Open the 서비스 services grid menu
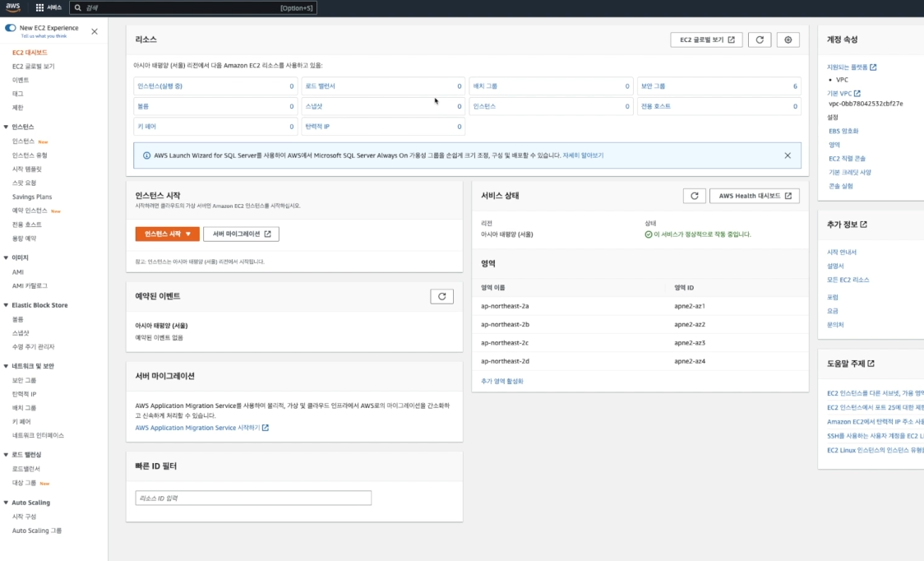This screenshot has height=561, width=924. point(49,7)
